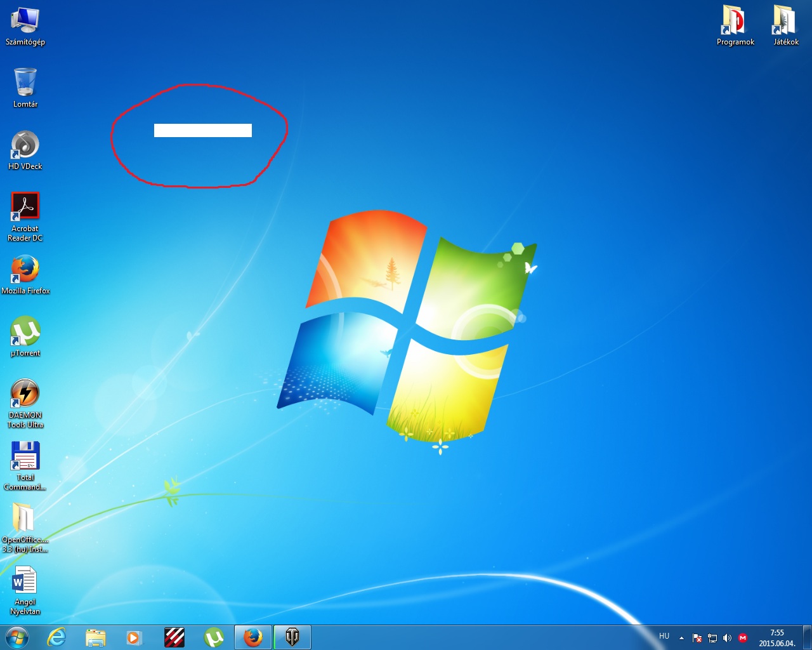Show hidden tray icons arrow
This screenshot has height=650, width=812.
click(x=682, y=638)
